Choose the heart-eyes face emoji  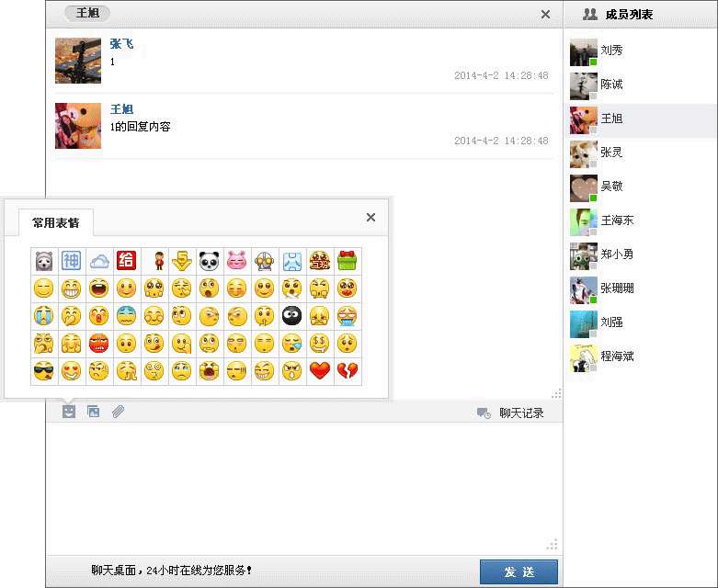72,371
